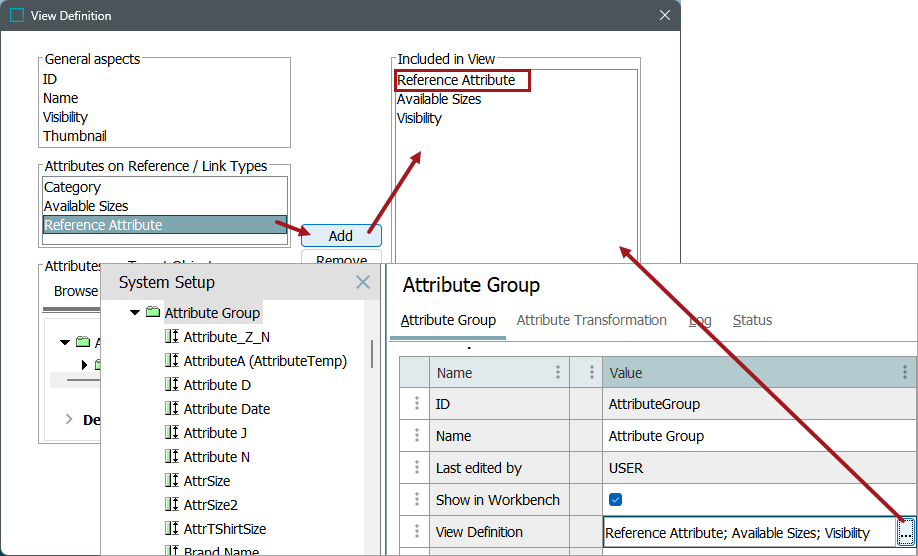Click the Last edited by row handle
Screen dimensions: 918x556
point(416,467)
